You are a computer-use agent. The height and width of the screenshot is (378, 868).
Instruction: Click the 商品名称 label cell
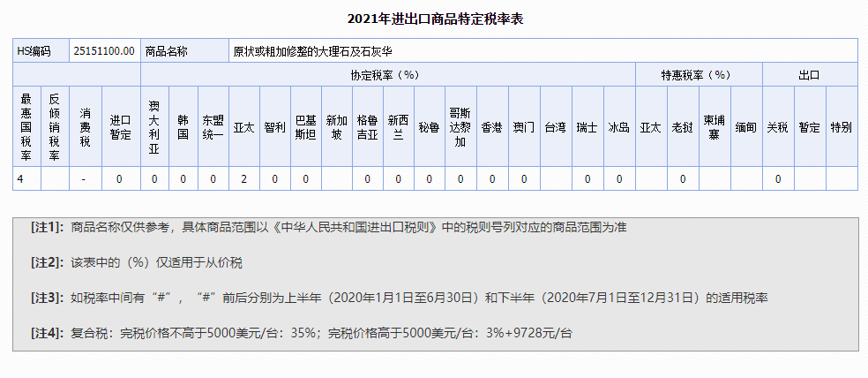[166, 51]
